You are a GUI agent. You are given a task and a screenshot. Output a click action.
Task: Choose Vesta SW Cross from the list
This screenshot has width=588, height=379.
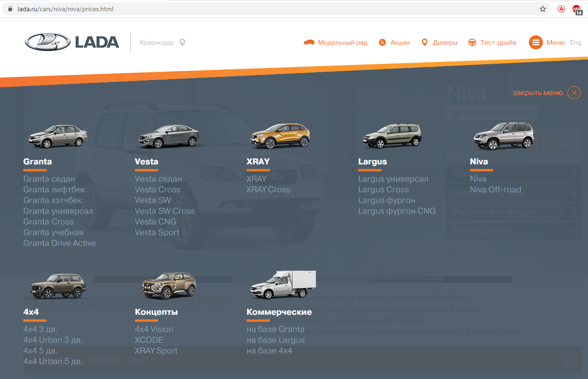coord(165,211)
